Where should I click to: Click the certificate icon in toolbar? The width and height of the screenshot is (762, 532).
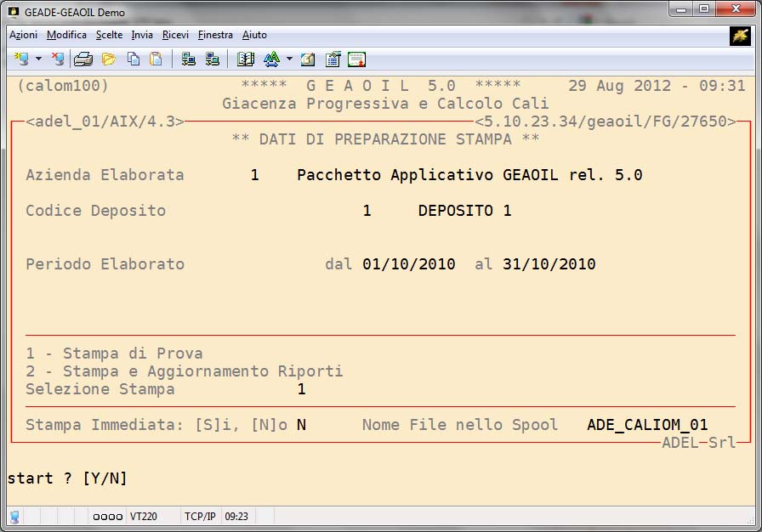[x=356, y=59]
